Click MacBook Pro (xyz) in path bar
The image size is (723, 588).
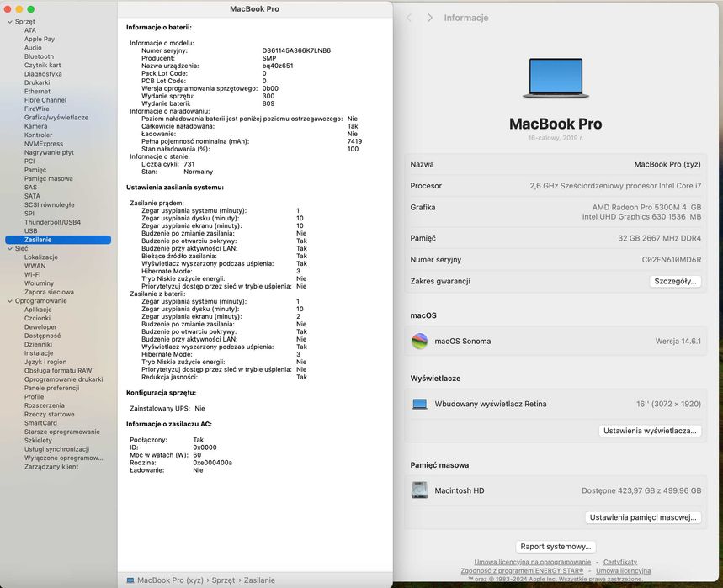click(170, 580)
